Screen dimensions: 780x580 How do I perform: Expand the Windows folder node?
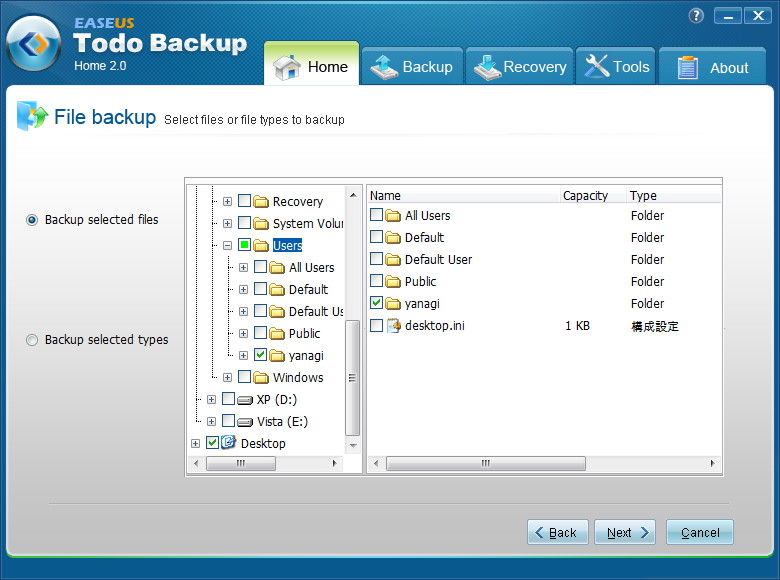click(x=227, y=378)
